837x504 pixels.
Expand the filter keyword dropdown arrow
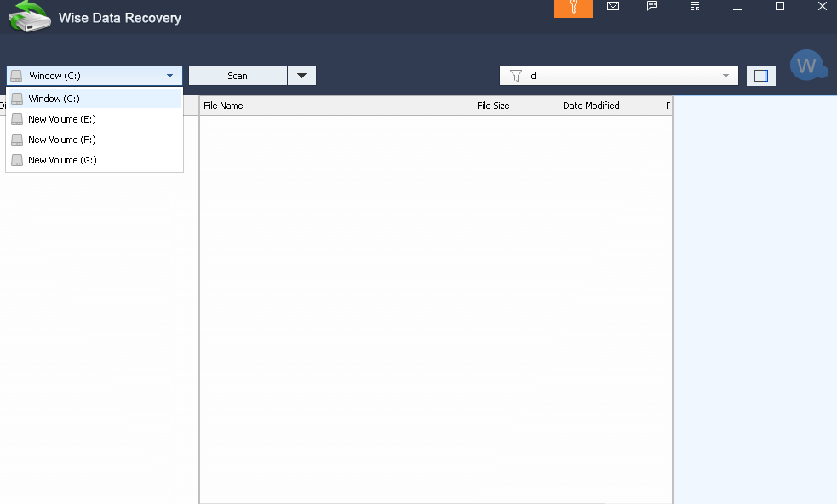tap(725, 76)
